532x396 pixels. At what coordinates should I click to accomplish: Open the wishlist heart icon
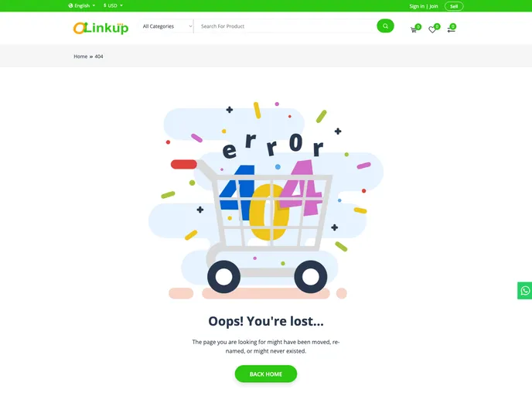pos(432,30)
